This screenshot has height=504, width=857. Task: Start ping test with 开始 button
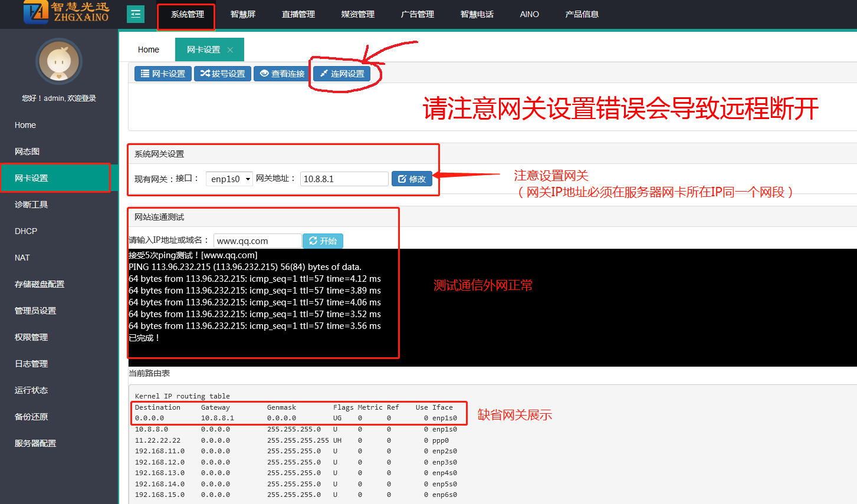pos(323,241)
